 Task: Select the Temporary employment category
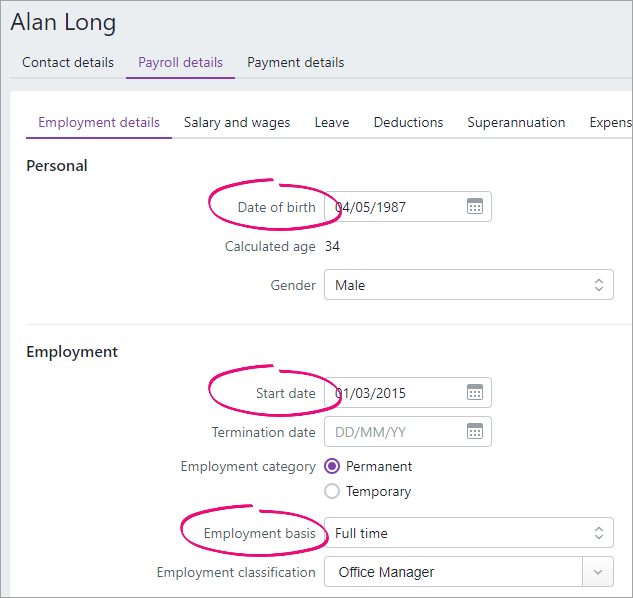[332, 491]
